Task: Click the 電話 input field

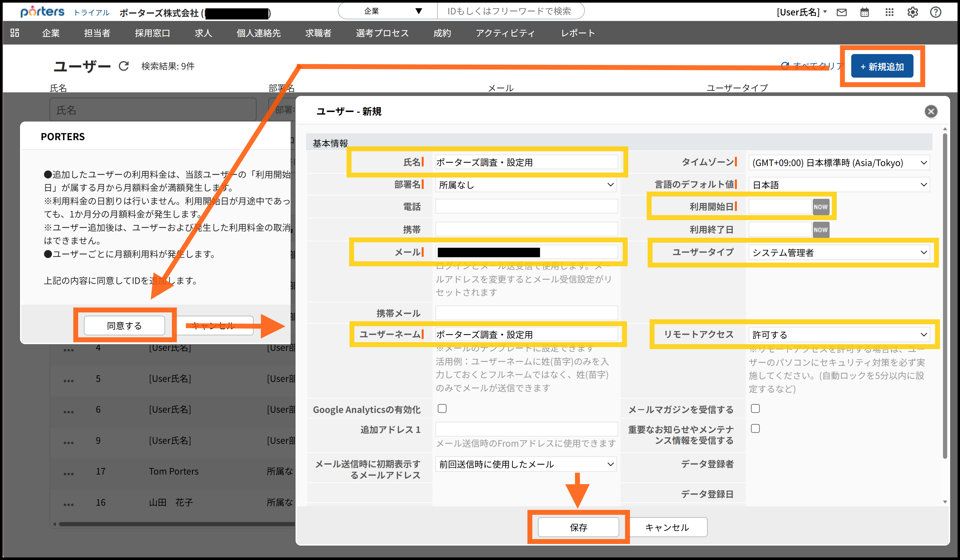Action: [x=527, y=207]
